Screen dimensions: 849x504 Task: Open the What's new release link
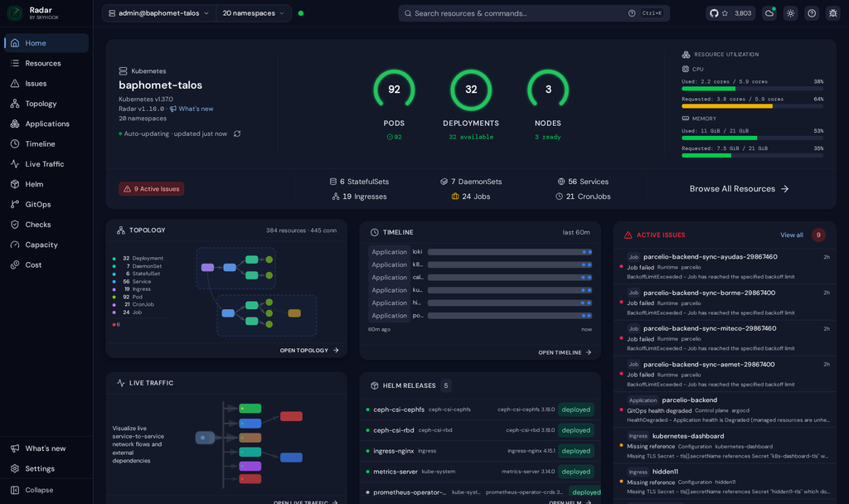[192, 109]
